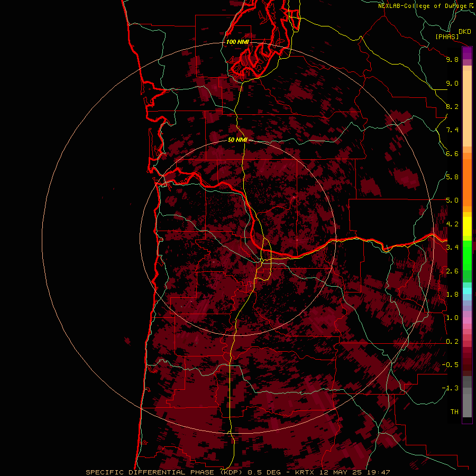Click the 7.4 scale value
Image resolution: width=476 pixels, height=476 pixels.
tap(452, 130)
